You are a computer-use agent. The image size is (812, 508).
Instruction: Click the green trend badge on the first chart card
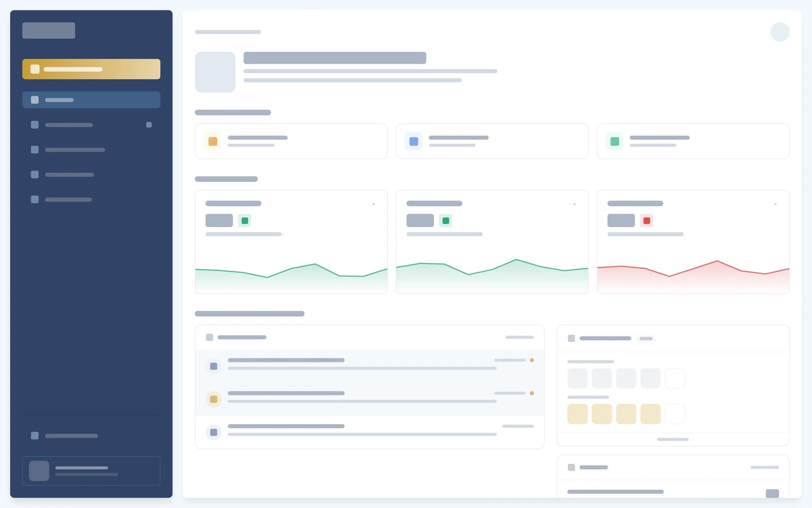click(x=245, y=220)
